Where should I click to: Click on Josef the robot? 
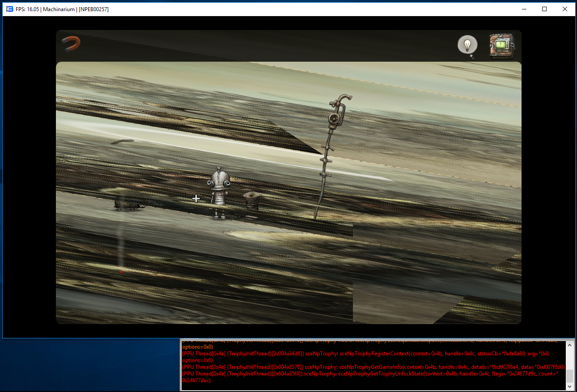click(x=219, y=191)
